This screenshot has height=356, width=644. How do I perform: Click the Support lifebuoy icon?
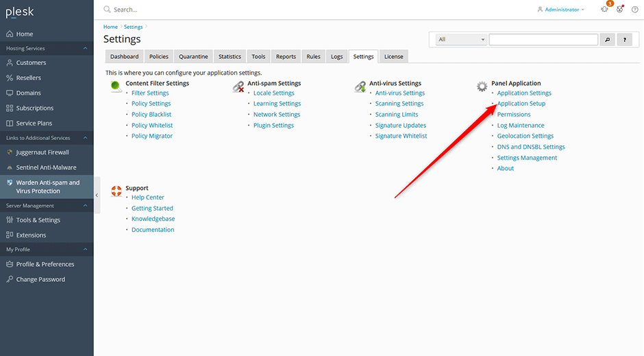pyautogui.click(x=116, y=191)
